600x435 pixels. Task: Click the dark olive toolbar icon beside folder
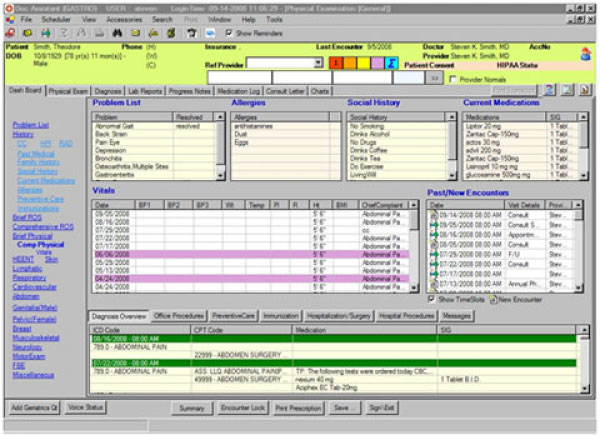171,33
